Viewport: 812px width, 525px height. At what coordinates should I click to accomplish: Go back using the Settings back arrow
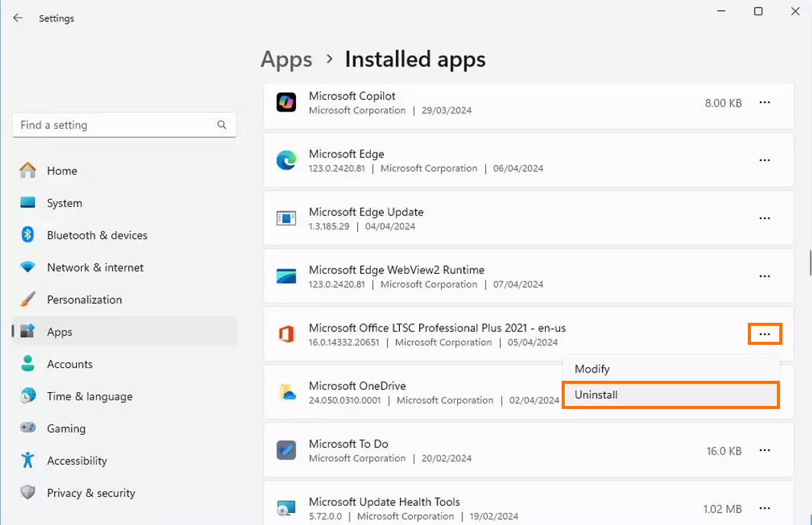pyautogui.click(x=18, y=18)
